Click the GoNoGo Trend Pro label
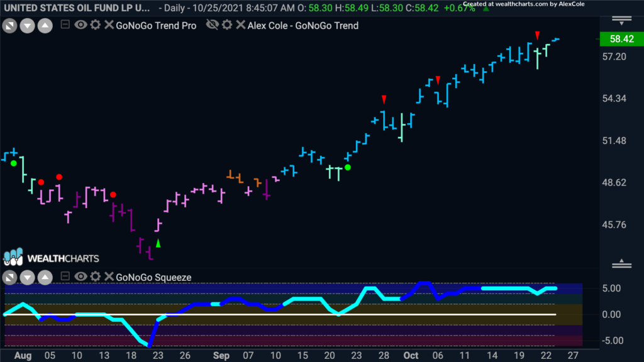 [x=156, y=25]
